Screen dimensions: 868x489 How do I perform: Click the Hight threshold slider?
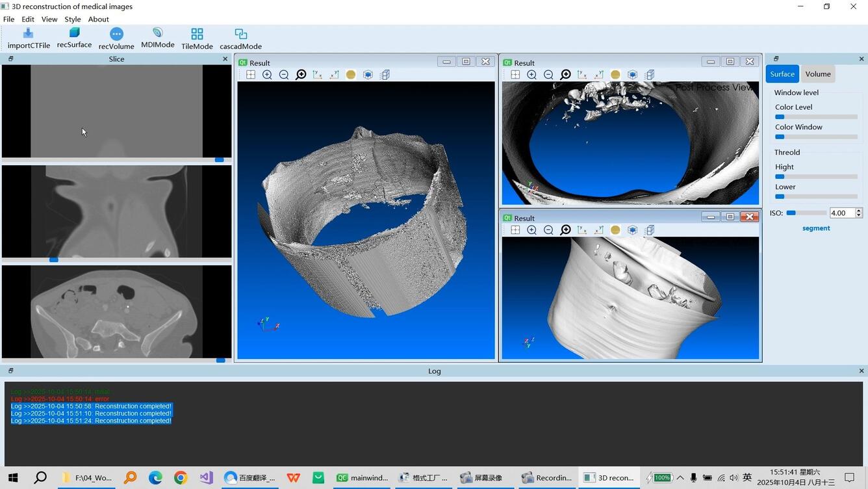pos(816,177)
